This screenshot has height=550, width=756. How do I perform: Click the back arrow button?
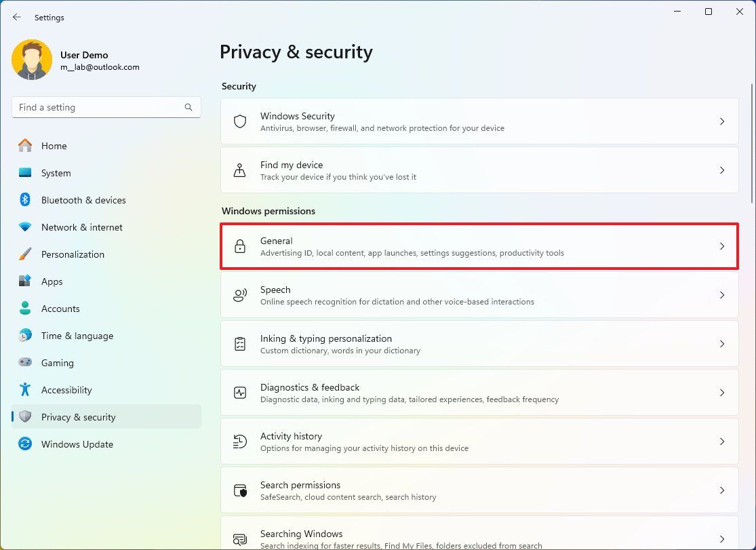(x=16, y=17)
